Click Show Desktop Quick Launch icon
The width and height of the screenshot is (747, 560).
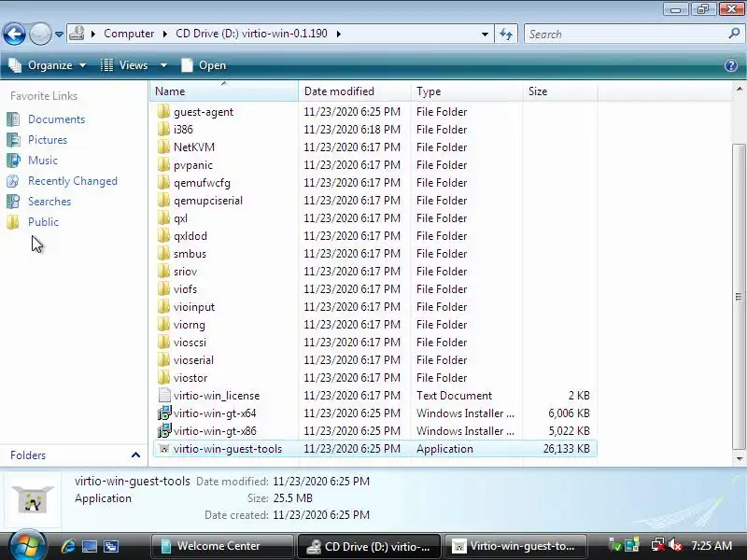[x=89, y=546]
